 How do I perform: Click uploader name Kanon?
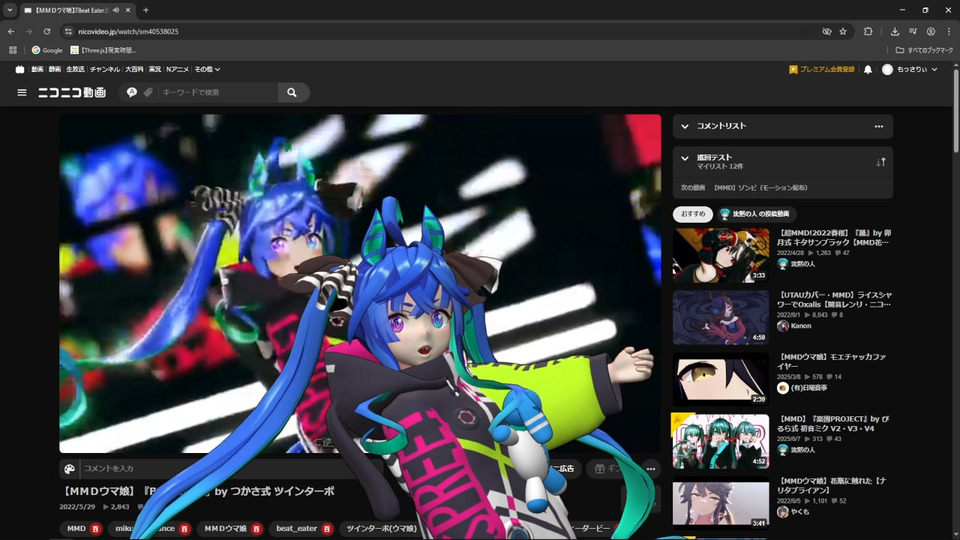coord(800,326)
